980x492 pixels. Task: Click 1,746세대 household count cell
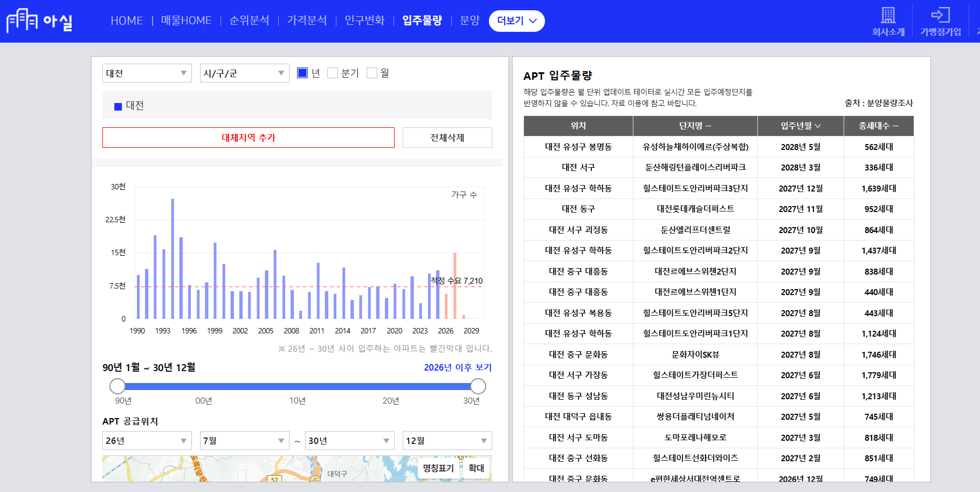pos(879,354)
